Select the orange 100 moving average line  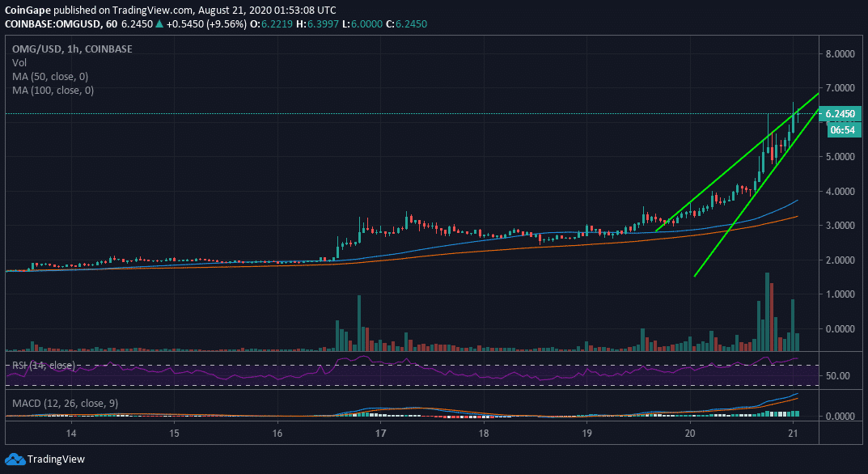click(x=485, y=246)
